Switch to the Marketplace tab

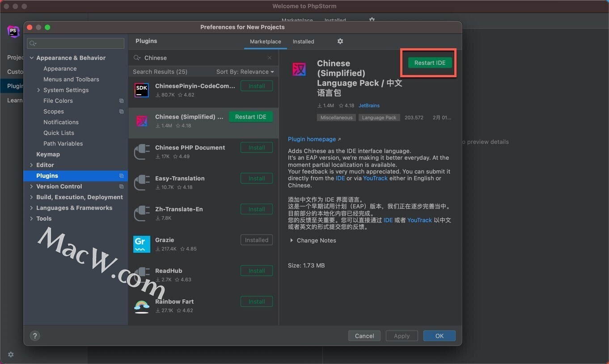coord(266,42)
